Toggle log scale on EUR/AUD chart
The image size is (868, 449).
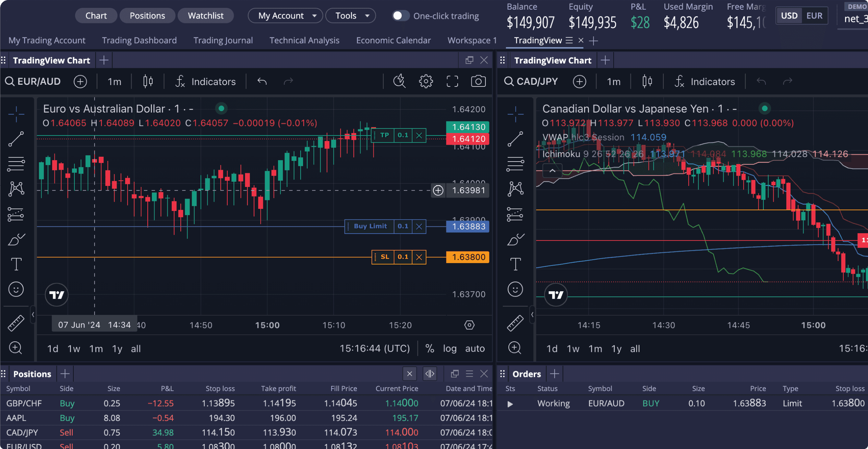[x=449, y=348]
